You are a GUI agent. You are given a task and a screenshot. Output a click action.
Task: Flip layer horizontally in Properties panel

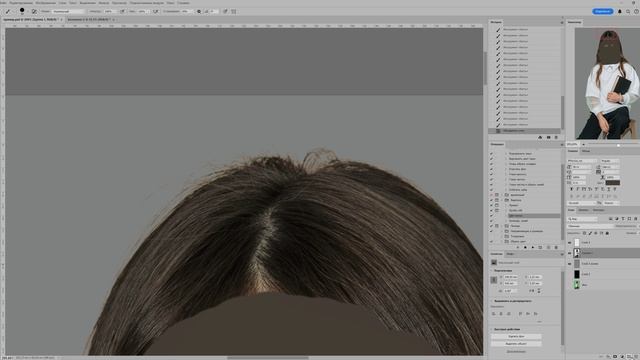(532, 291)
